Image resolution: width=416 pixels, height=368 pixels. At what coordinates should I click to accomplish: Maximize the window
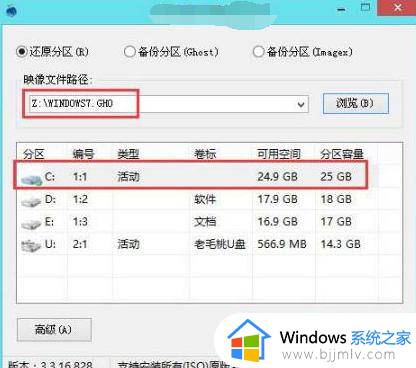pyautogui.click(x=366, y=8)
